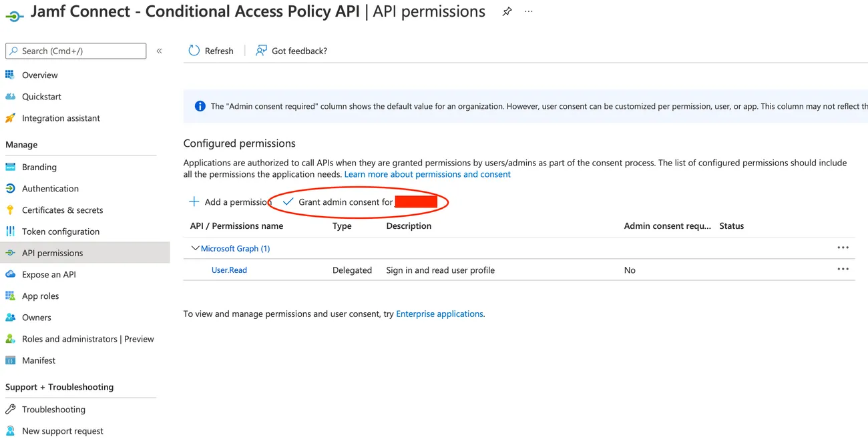
Task: Open the ellipsis menu next to page title
Action: coord(529,12)
